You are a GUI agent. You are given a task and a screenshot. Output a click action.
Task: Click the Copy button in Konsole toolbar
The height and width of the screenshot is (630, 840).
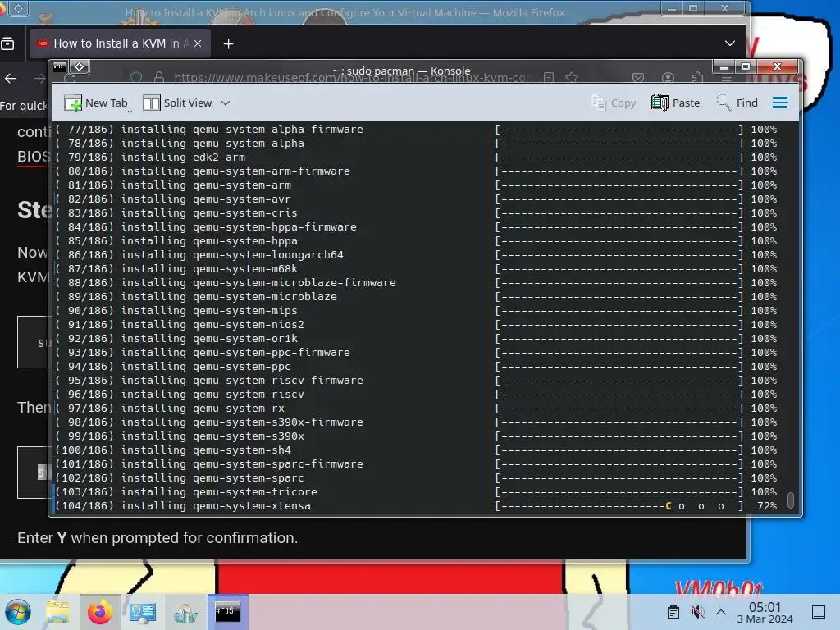pyautogui.click(x=614, y=103)
